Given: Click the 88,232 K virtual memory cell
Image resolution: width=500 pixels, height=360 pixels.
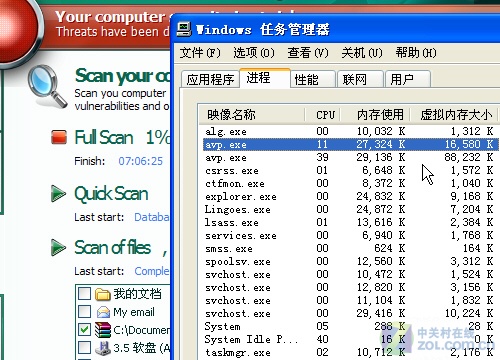Looking at the screenshot, I should point(469,157).
